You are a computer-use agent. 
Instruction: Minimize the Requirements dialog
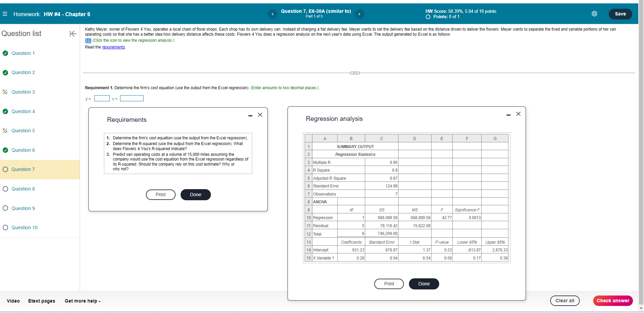[250, 115]
